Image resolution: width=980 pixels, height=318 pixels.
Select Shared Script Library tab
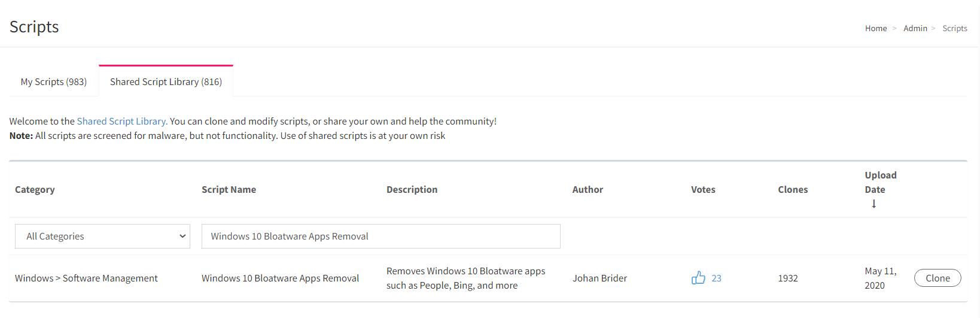click(166, 81)
